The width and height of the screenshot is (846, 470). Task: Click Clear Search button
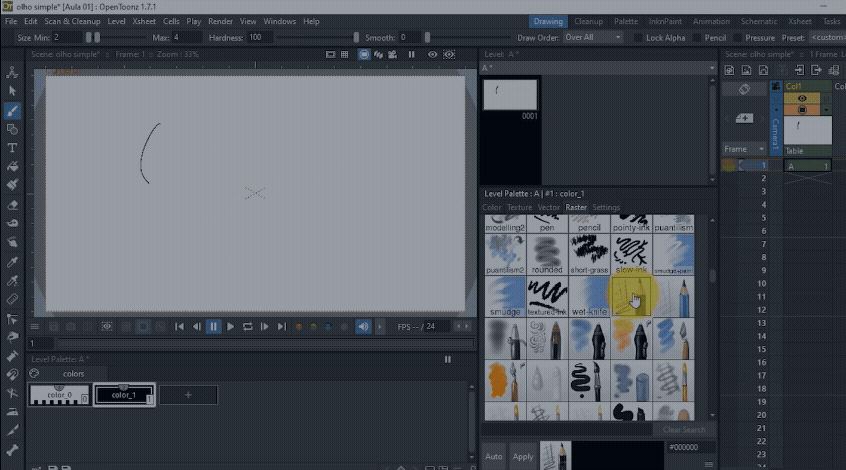pos(684,430)
